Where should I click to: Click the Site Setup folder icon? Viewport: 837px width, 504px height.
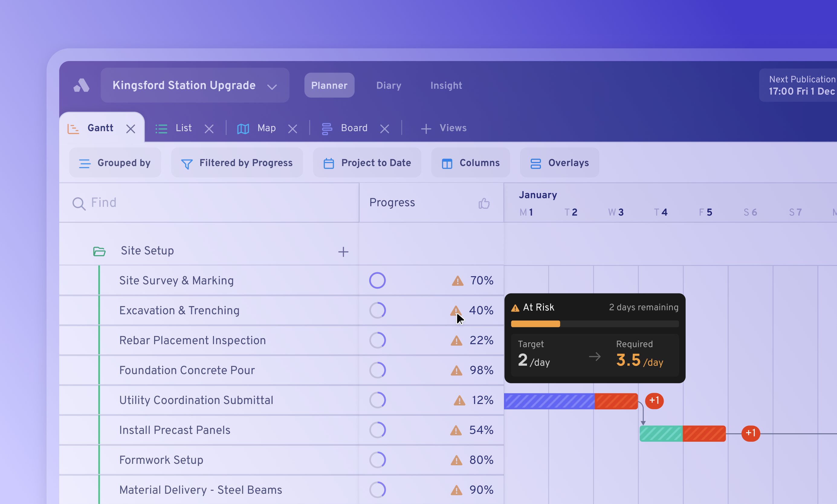[99, 251]
